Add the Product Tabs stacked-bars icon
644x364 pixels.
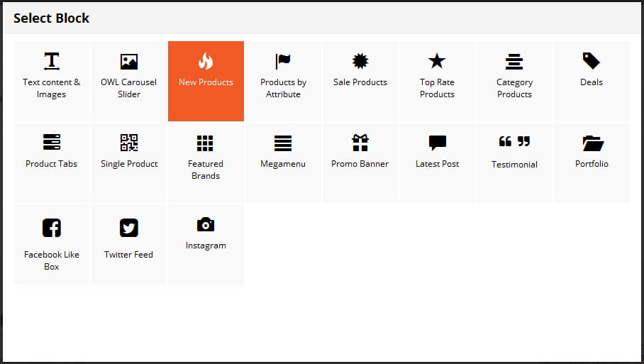click(x=52, y=142)
